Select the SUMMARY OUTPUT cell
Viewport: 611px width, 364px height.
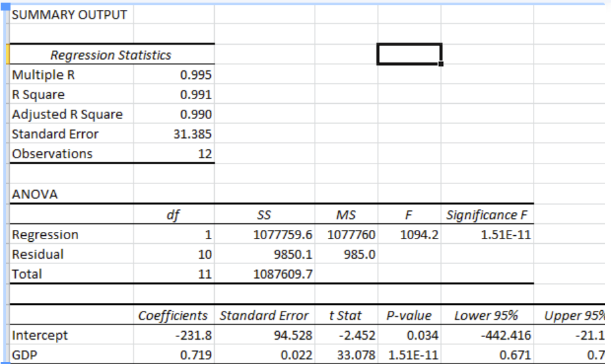coord(72,15)
